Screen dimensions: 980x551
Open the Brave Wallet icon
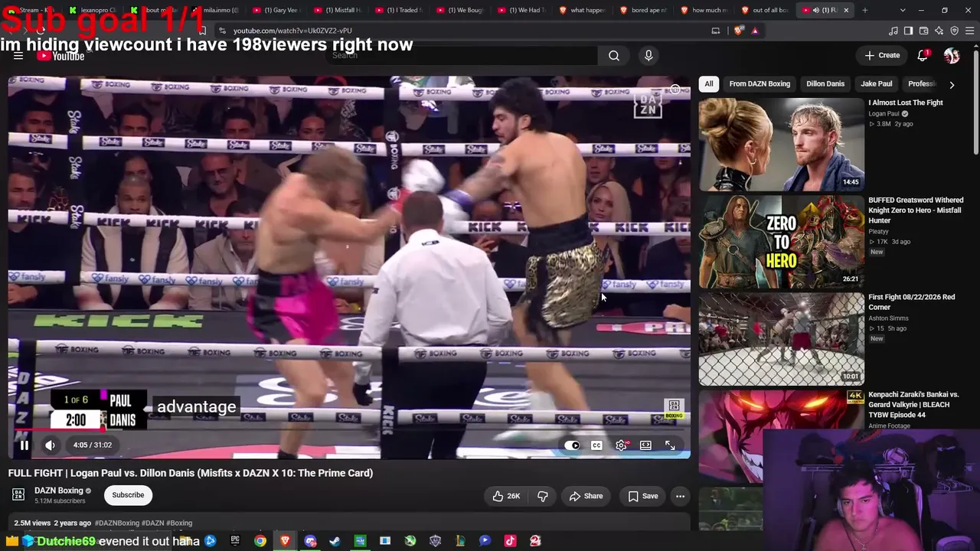coord(923,31)
